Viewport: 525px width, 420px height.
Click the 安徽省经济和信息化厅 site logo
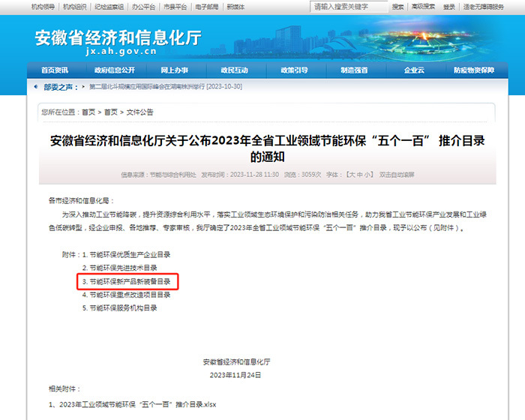coord(118,42)
